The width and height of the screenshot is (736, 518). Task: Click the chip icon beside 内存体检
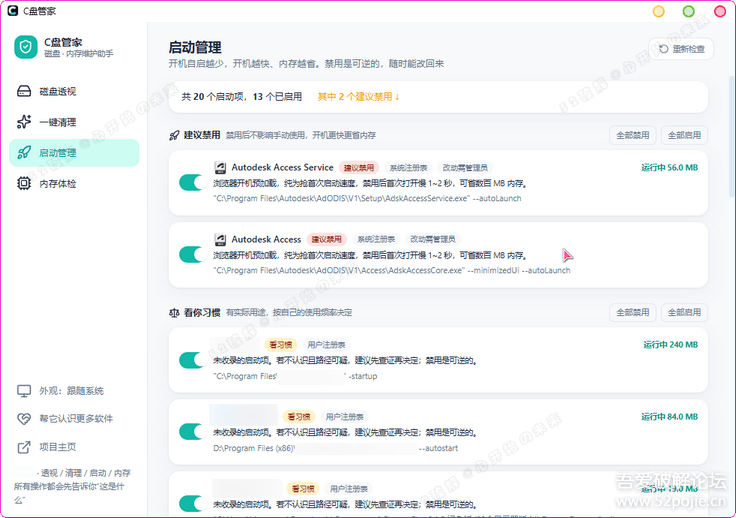tap(24, 183)
